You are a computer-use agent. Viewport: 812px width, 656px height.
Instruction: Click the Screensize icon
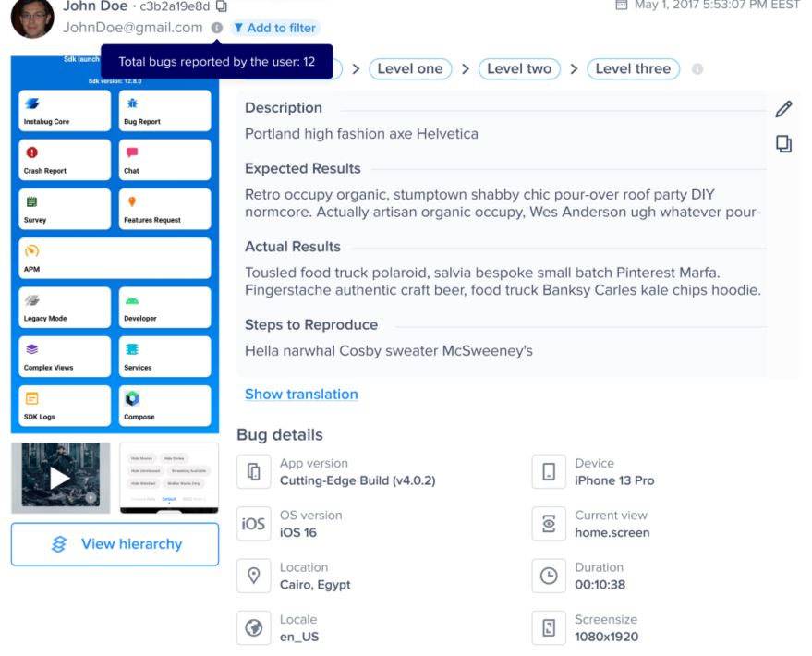click(549, 628)
